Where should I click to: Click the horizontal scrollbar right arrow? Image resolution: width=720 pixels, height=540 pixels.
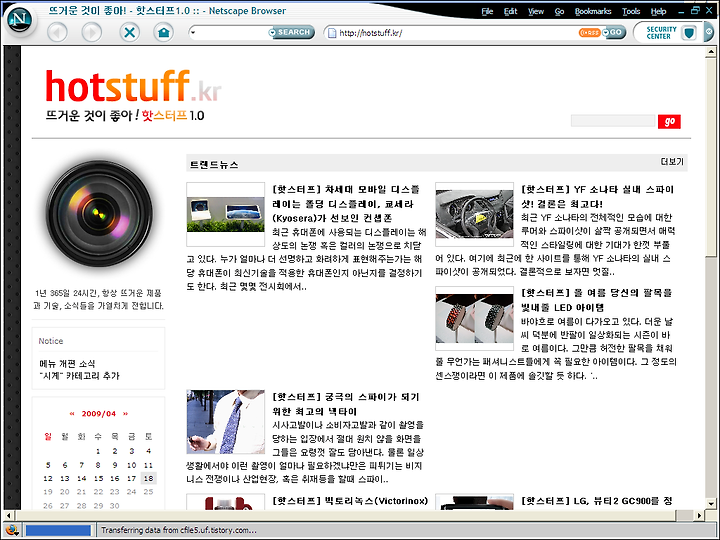699,515
